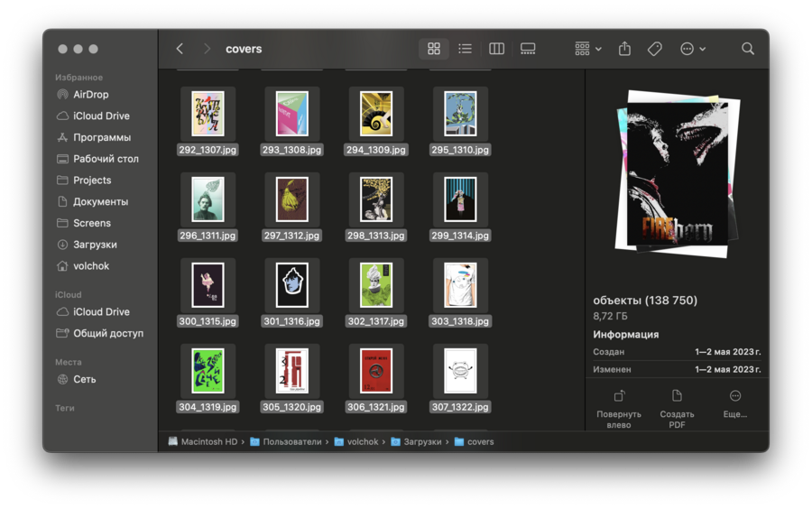The height and width of the screenshot is (509, 812).
Task: Open Сеть network in sidebar
Action: click(85, 380)
